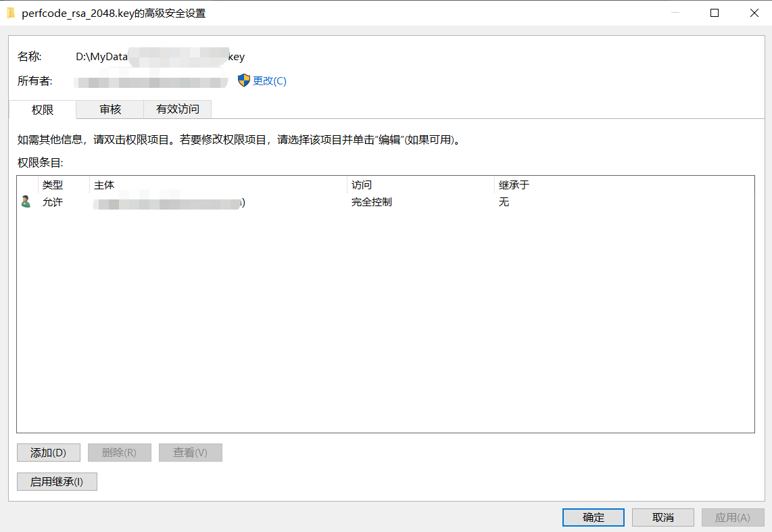Maximize the security settings window

(715, 14)
